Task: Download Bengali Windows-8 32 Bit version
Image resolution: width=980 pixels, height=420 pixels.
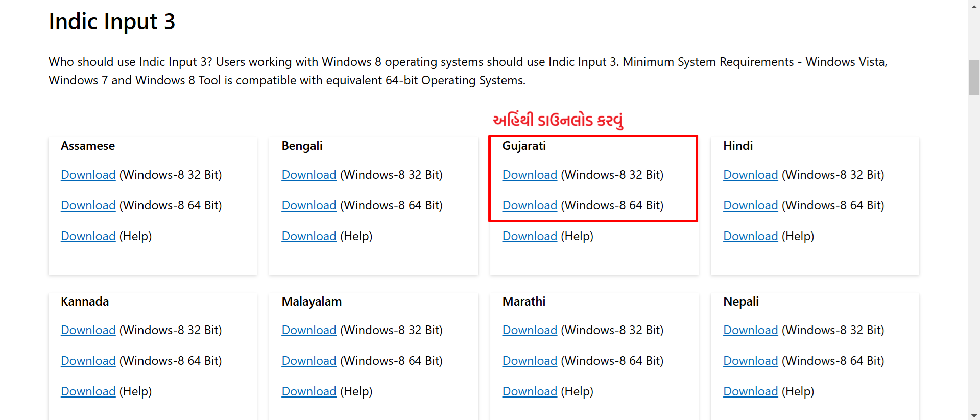Action: pos(309,175)
